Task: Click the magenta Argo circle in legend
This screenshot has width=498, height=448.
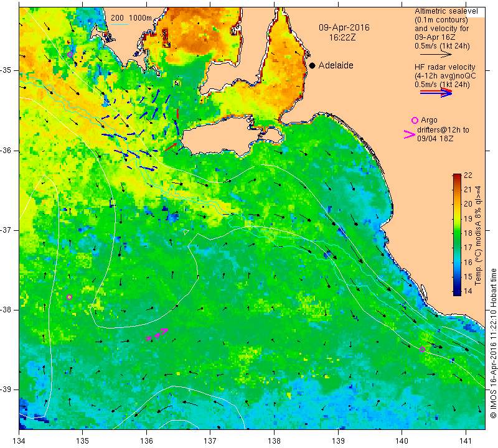Action: pyautogui.click(x=415, y=120)
